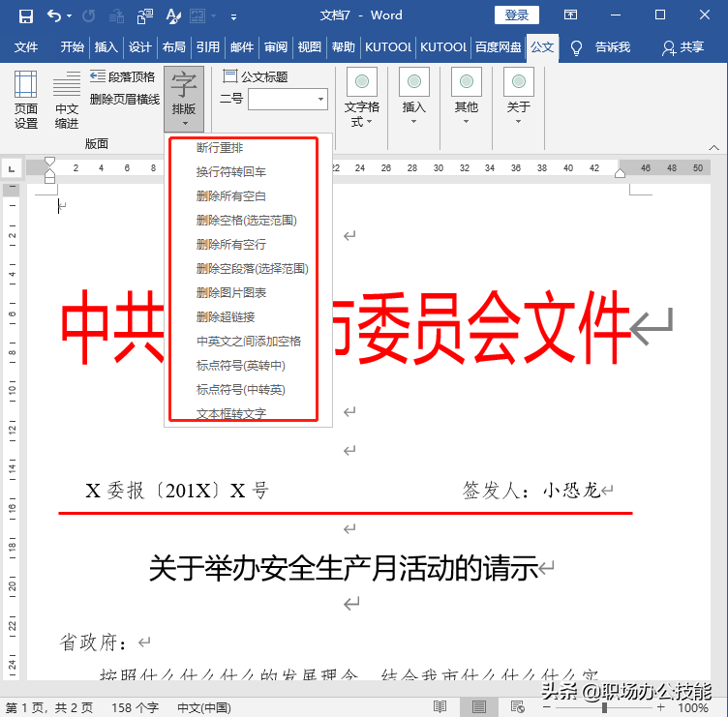Open Customize Quick Access Toolbar arrow

pyautogui.click(x=233, y=17)
